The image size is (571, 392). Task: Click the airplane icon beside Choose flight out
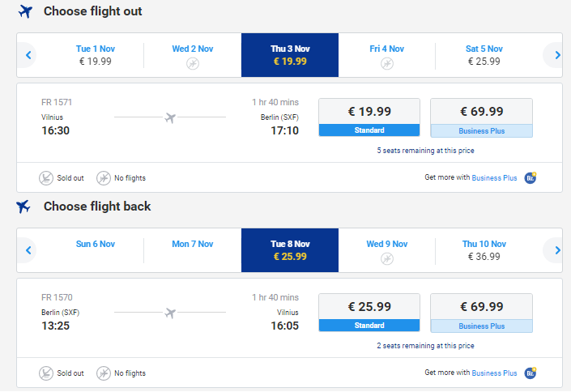pos(25,11)
